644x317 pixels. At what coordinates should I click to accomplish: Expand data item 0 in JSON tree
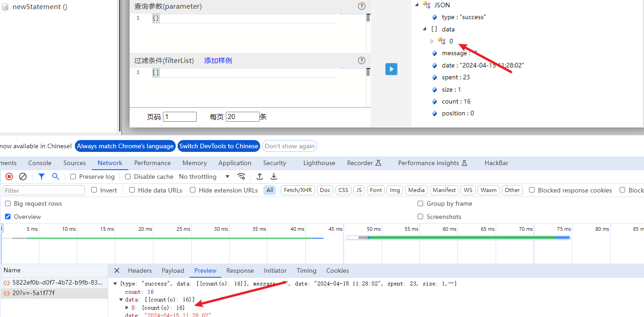(432, 41)
